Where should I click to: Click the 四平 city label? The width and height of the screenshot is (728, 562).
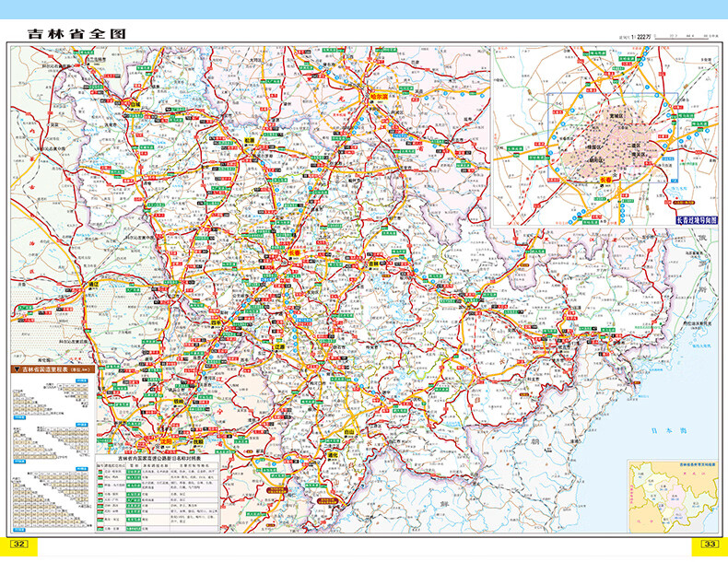216,322
